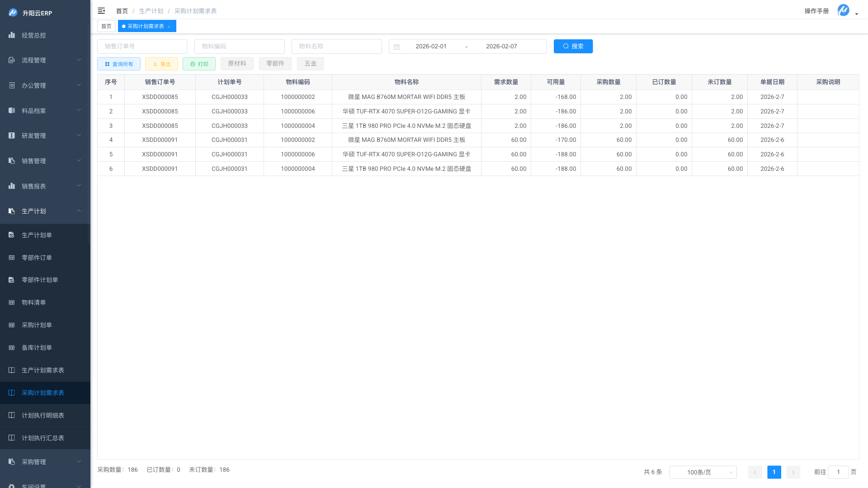Open the 100条/页 page size dropdown
The height and width of the screenshot is (488, 868).
tap(703, 472)
